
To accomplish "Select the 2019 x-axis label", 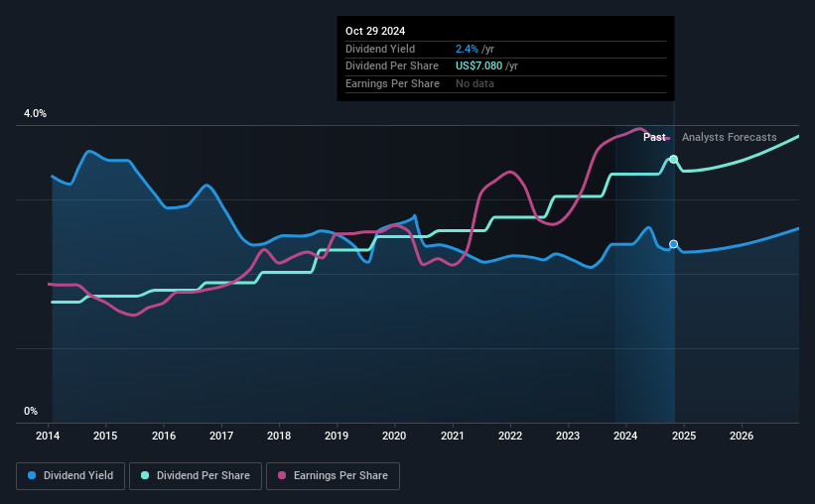I will point(337,436).
